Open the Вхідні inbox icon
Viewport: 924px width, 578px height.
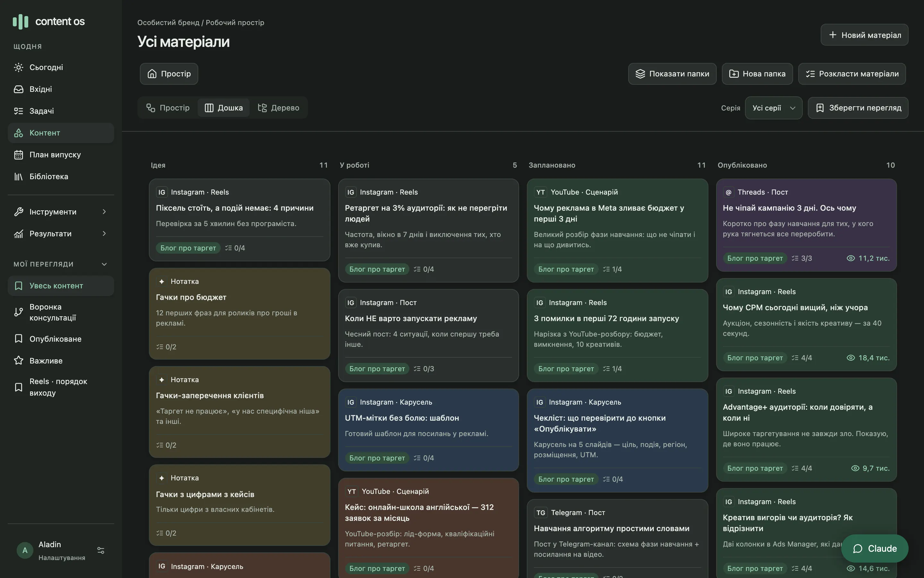click(x=18, y=89)
